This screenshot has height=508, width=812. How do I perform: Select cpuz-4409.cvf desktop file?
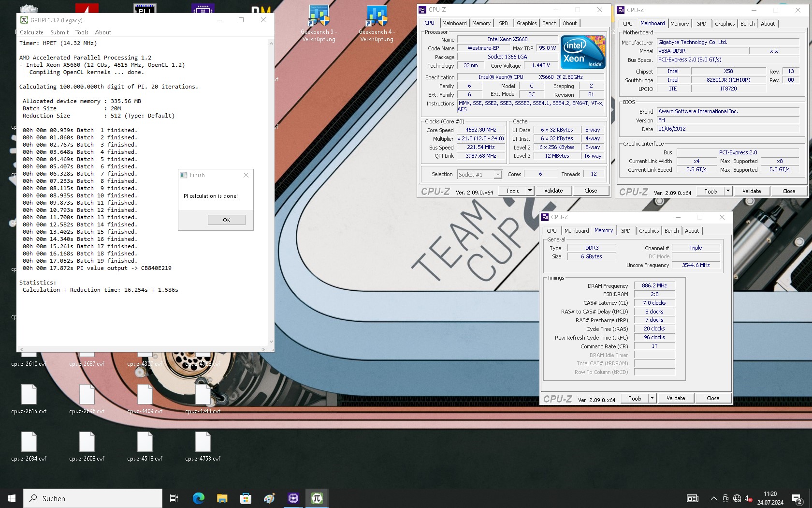click(145, 399)
